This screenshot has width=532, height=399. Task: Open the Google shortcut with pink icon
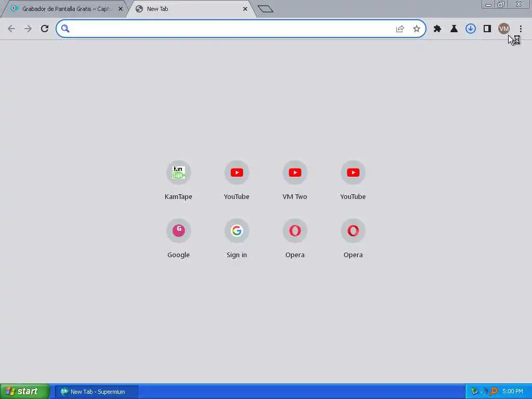pyautogui.click(x=179, y=238)
